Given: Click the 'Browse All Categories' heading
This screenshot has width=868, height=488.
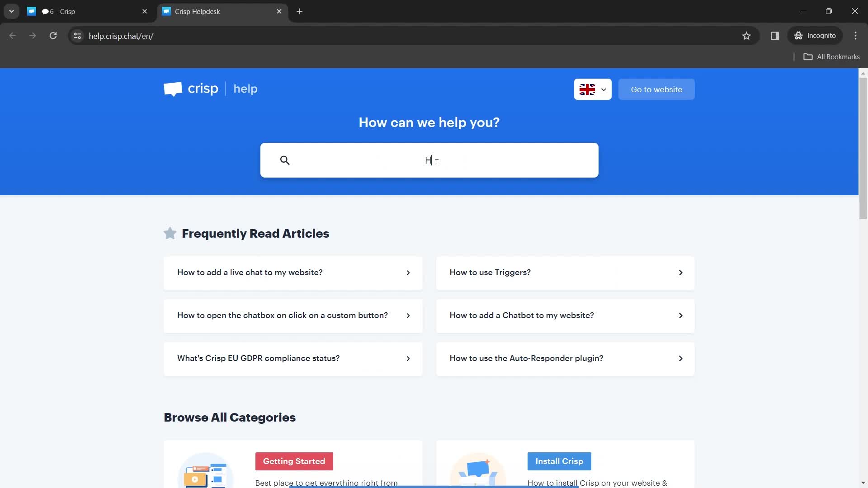Looking at the screenshot, I should click(230, 418).
